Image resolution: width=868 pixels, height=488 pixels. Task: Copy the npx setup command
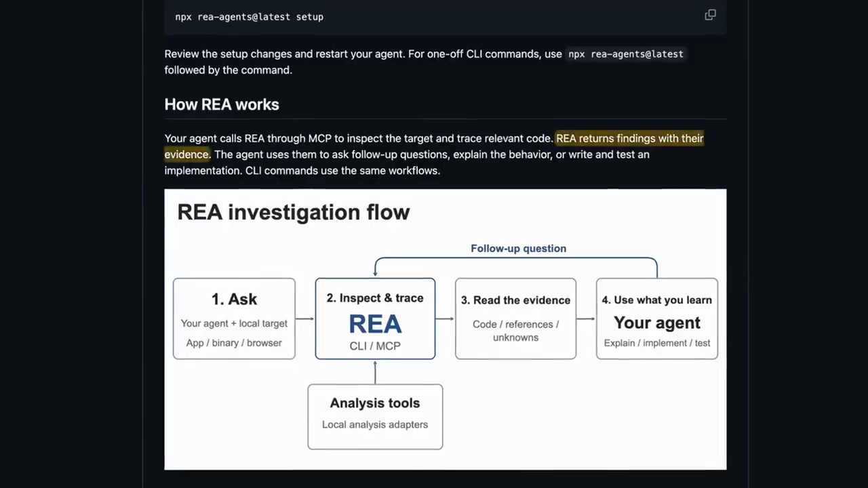click(x=710, y=15)
